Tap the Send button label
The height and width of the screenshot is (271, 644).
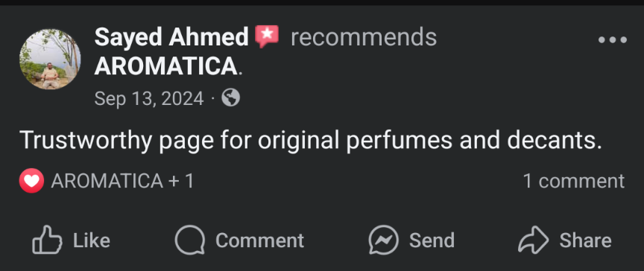[432, 240]
